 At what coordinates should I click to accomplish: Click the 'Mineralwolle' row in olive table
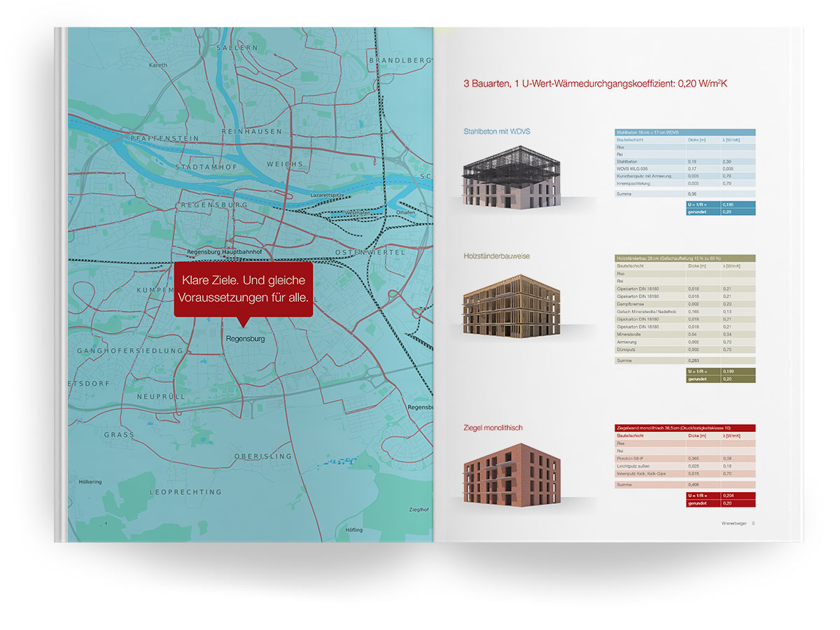(685, 334)
